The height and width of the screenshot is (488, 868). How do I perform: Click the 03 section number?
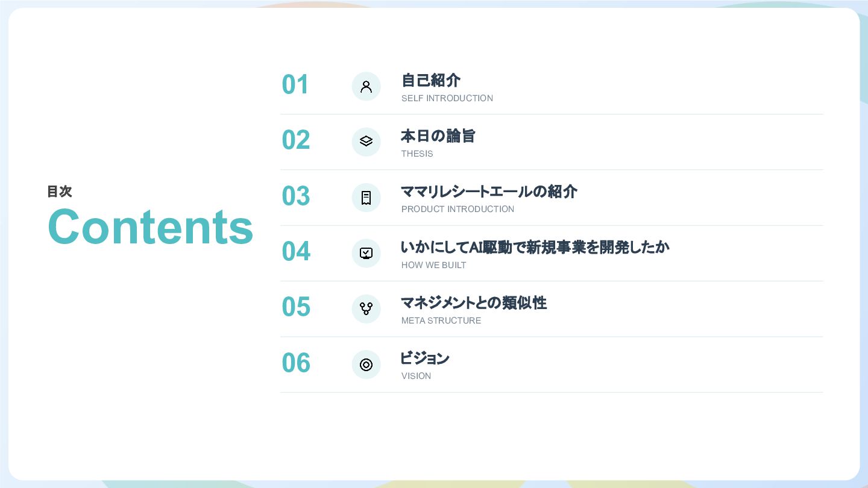[296, 196]
